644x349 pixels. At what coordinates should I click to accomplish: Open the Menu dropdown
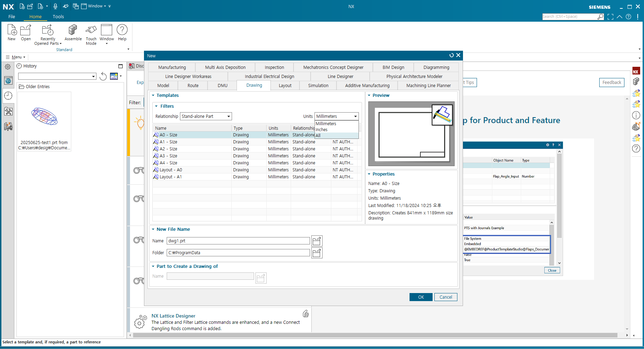(x=16, y=57)
